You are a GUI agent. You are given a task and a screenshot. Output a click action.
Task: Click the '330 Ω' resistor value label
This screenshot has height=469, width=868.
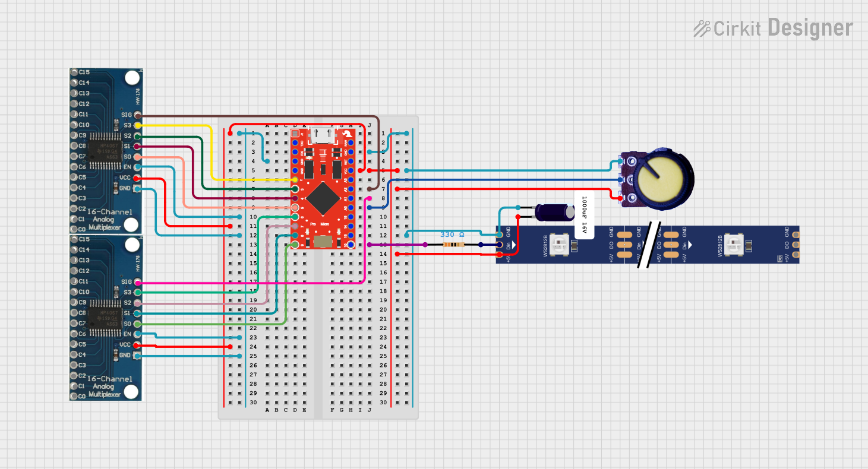coord(453,235)
